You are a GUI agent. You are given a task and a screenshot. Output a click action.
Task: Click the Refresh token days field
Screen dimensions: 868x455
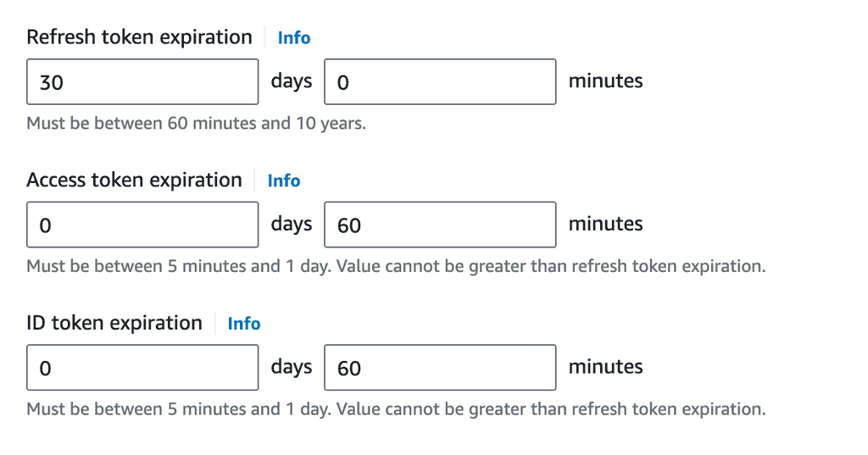[142, 82]
